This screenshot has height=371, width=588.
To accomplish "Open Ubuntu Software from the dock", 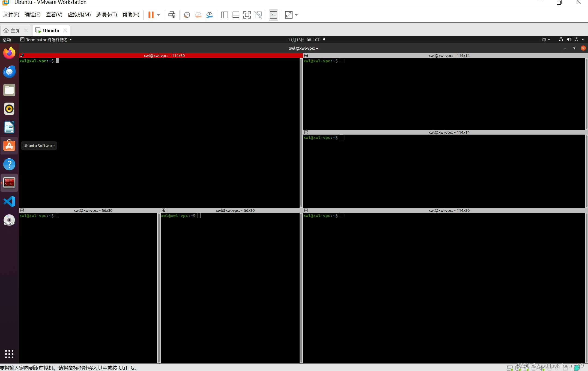I will coord(9,146).
